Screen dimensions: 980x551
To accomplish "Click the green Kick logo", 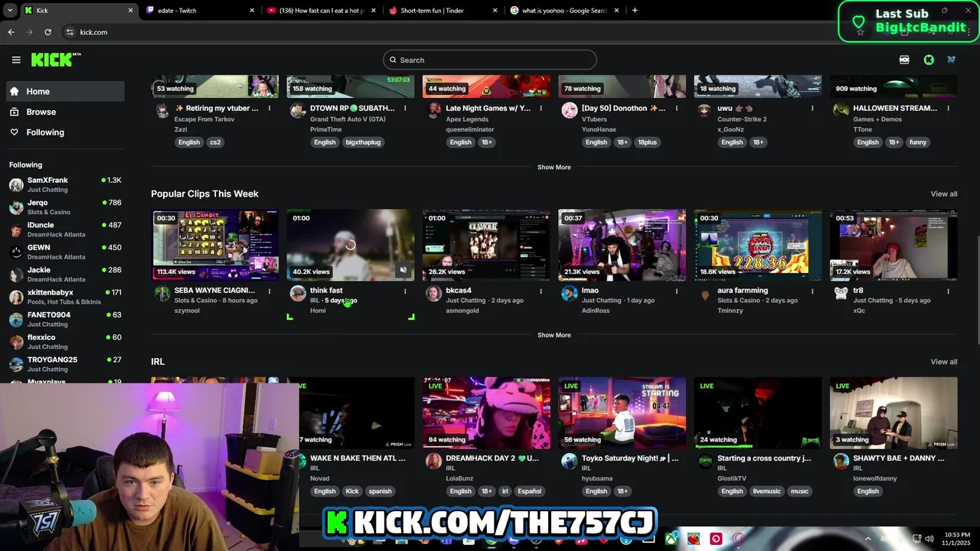I will pos(56,60).
